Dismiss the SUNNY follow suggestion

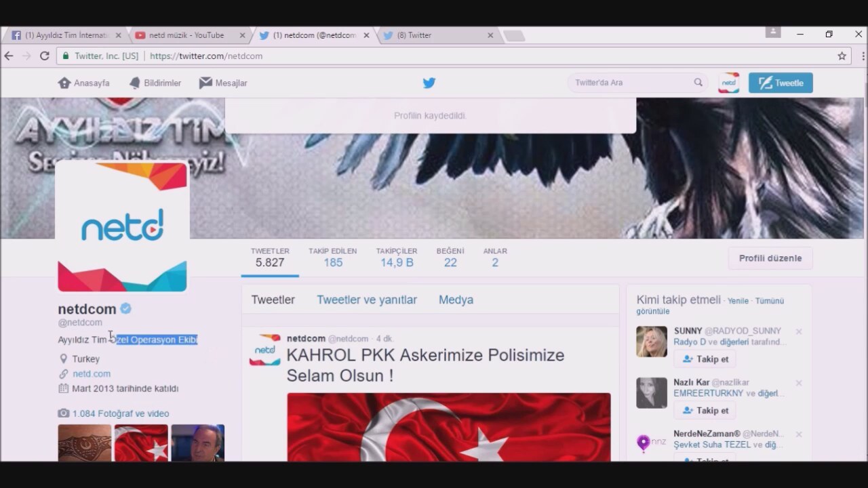click(799, 331)
